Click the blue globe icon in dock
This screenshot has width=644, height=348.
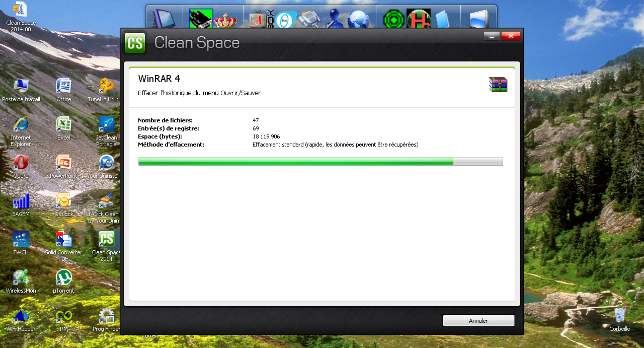358,19
